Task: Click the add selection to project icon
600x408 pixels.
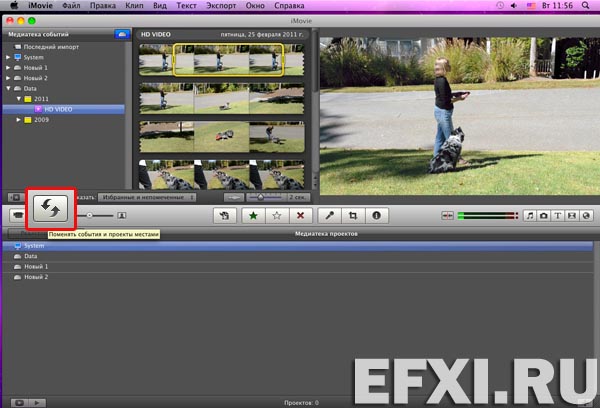Action: click(x=225, y=216)
